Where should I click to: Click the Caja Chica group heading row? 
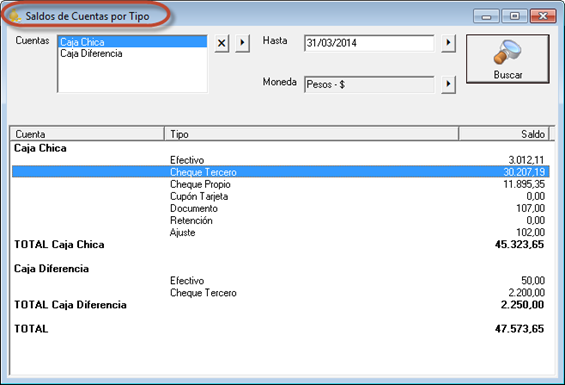pos(281,148)
